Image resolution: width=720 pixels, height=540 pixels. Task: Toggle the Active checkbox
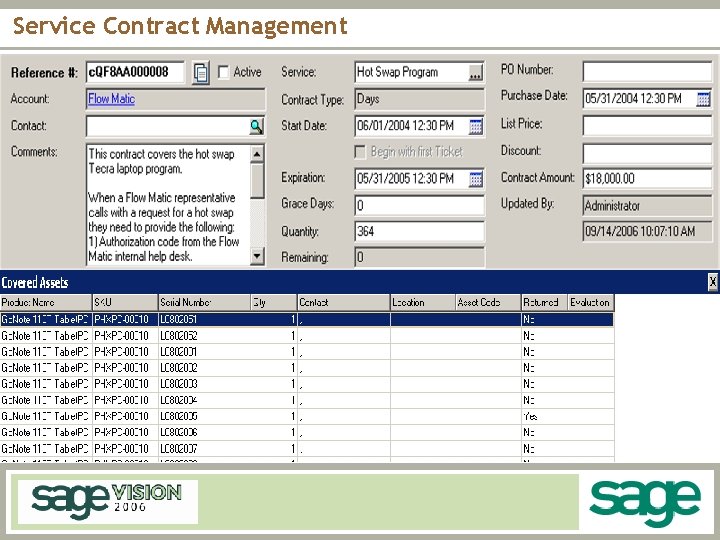pyautogui.click(x=223, y=72)
